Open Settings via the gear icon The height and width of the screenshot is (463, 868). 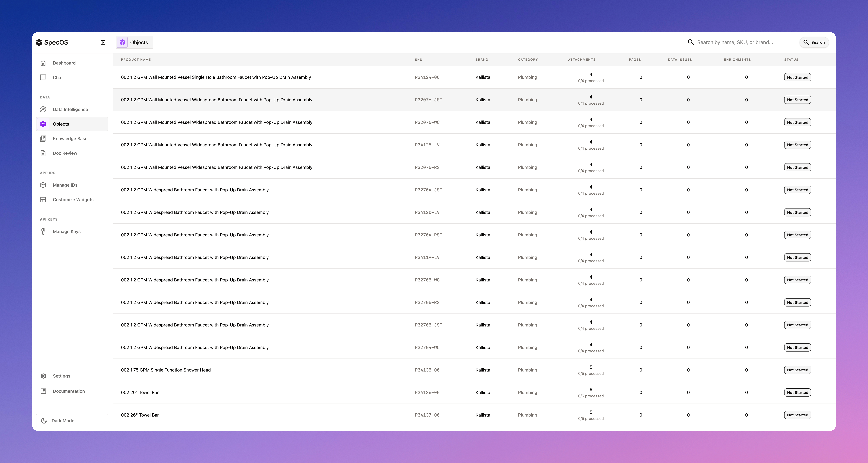click(x=43, y=376)
